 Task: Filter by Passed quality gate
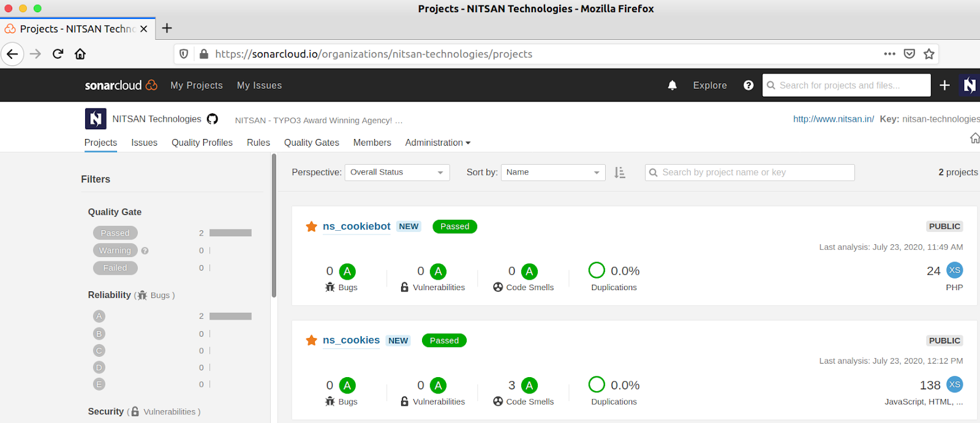pyautogui.click(x=115, y=233)
